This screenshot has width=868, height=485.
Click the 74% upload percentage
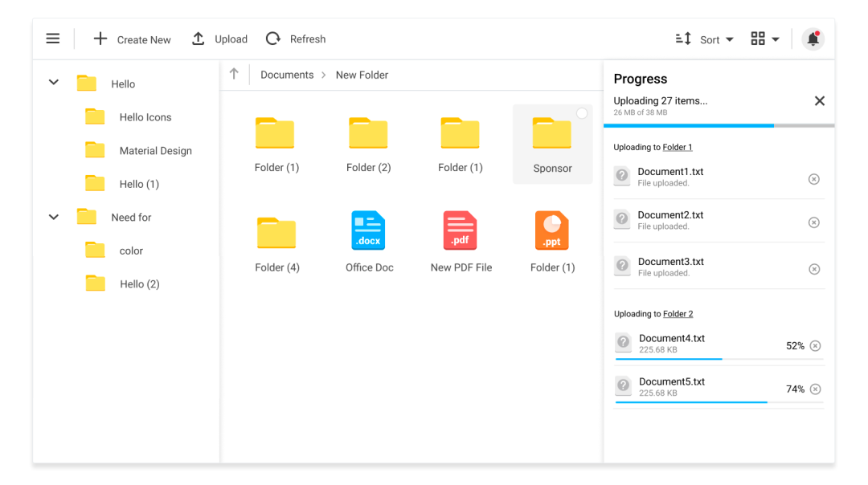point(795,389)
